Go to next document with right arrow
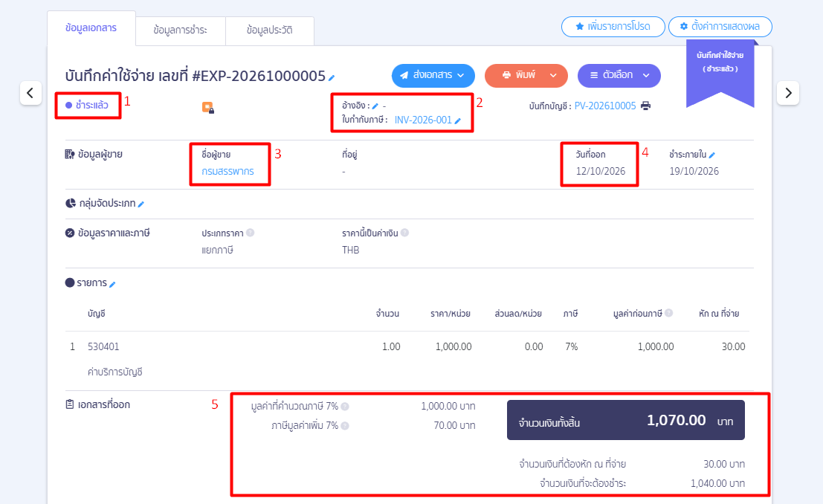The image size is (823, 504). click(788, 93)
